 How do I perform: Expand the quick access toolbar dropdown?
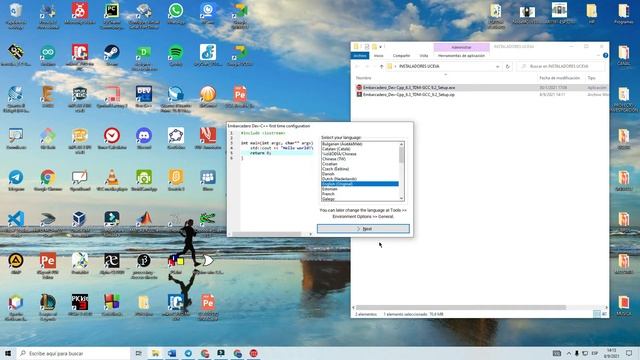pyautogui.click(x=380, y=47)
